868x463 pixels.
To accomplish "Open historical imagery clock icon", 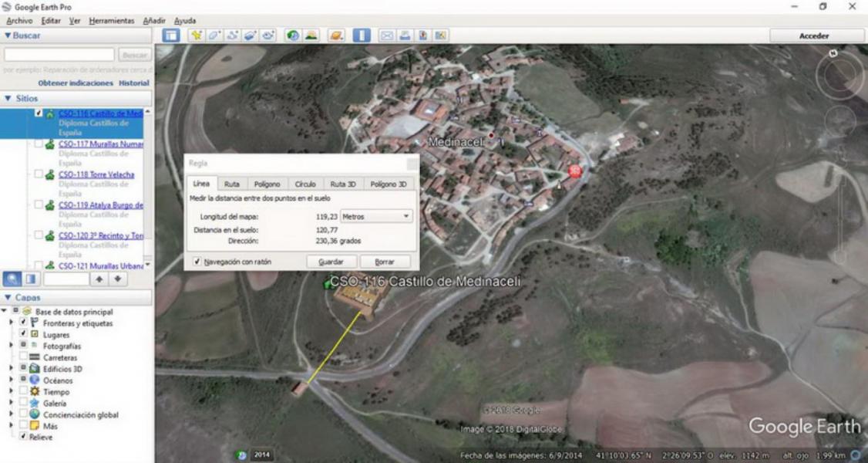I will pos(293,35).
